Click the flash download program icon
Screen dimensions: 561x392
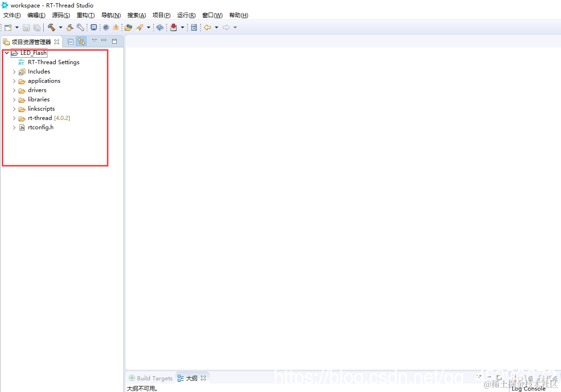coord(140,28)
